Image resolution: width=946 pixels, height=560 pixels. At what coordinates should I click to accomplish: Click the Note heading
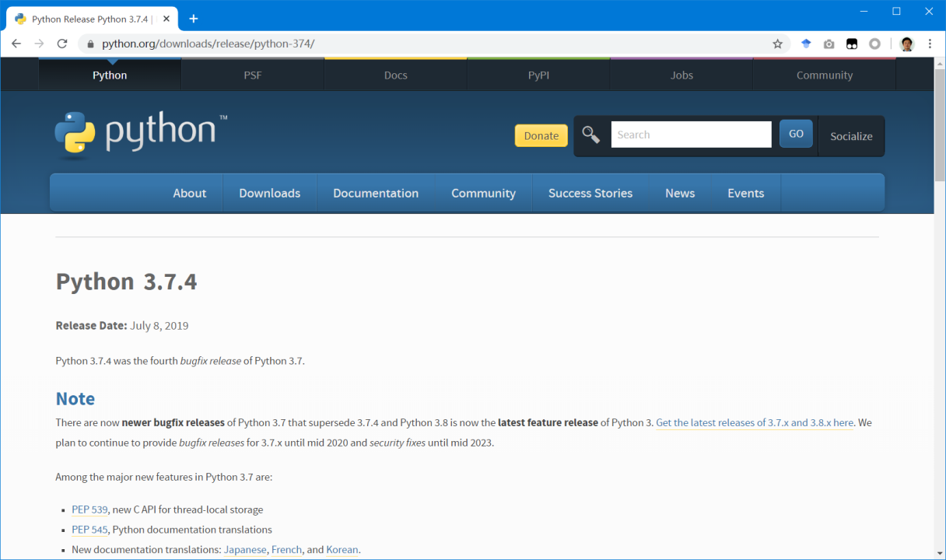(75, 399)
